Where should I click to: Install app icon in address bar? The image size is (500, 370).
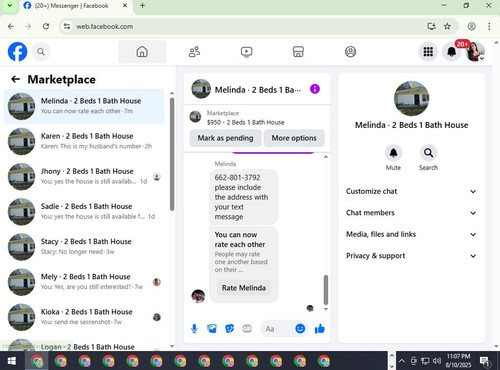coord(431,26)
